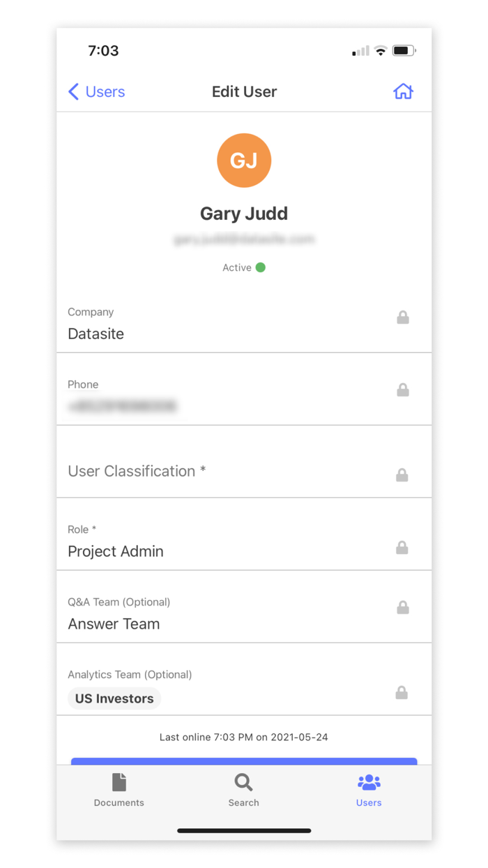Image resolution: width=488 pixels, height=868 pixels.
Task: Select the US Investors analytics team chip
Action: [114, 698]
